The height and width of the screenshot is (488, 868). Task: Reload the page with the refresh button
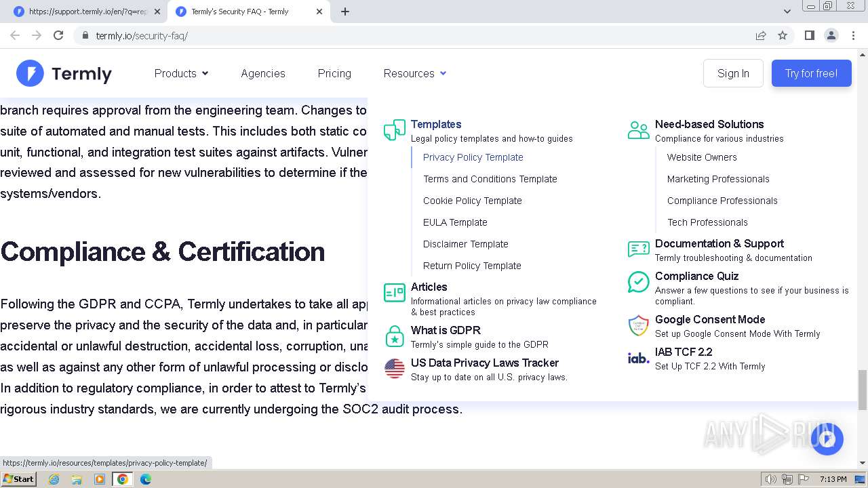coord(58,35)
